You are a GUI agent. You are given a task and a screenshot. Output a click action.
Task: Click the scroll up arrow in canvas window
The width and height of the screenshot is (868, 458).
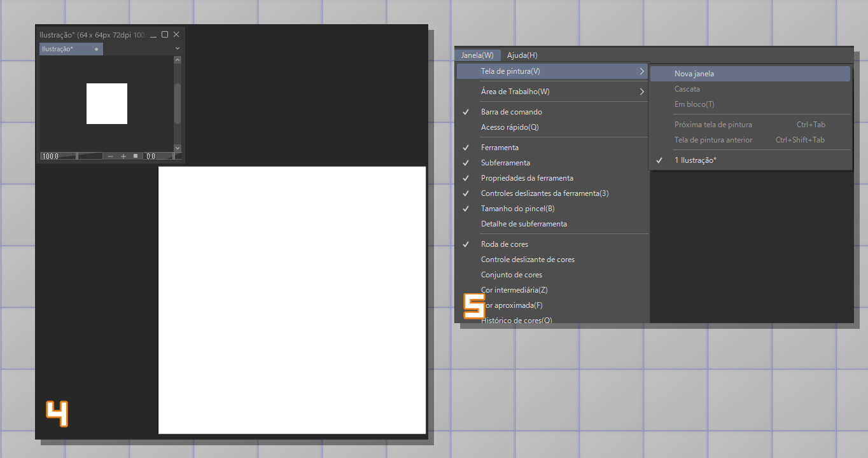pos(178,60)
